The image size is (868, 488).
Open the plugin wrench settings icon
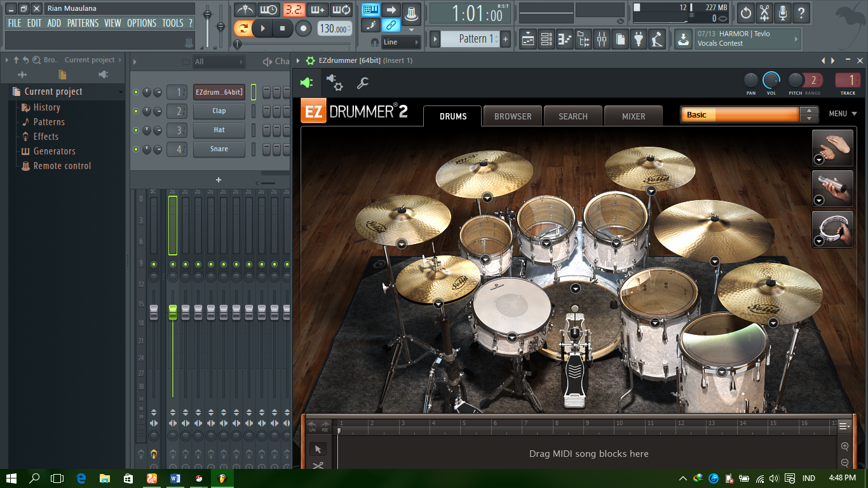coord(363,83)
